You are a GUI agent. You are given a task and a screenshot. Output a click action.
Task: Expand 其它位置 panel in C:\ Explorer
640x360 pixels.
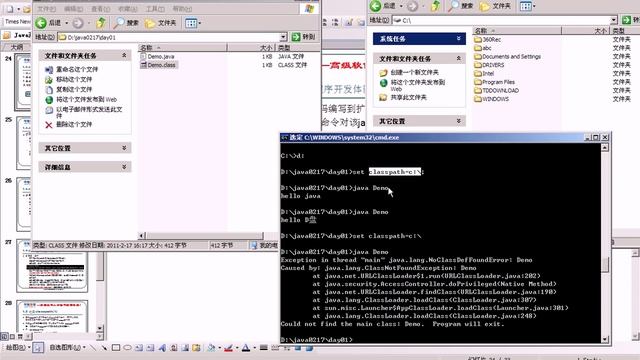pos(458,121)
